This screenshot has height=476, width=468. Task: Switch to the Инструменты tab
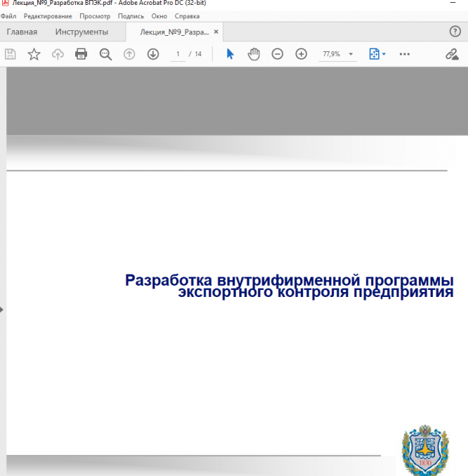[82, 32]
